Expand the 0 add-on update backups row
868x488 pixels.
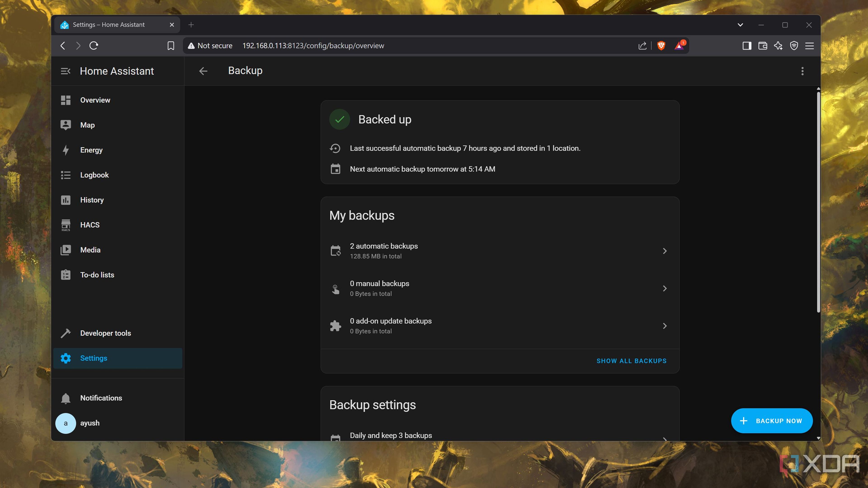coord(500,326)
